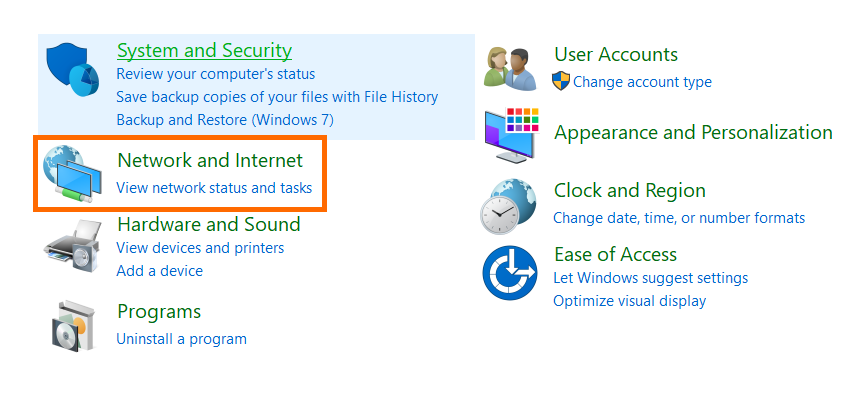
Task: Select View network status and tasks
Action: pos(214,188)
